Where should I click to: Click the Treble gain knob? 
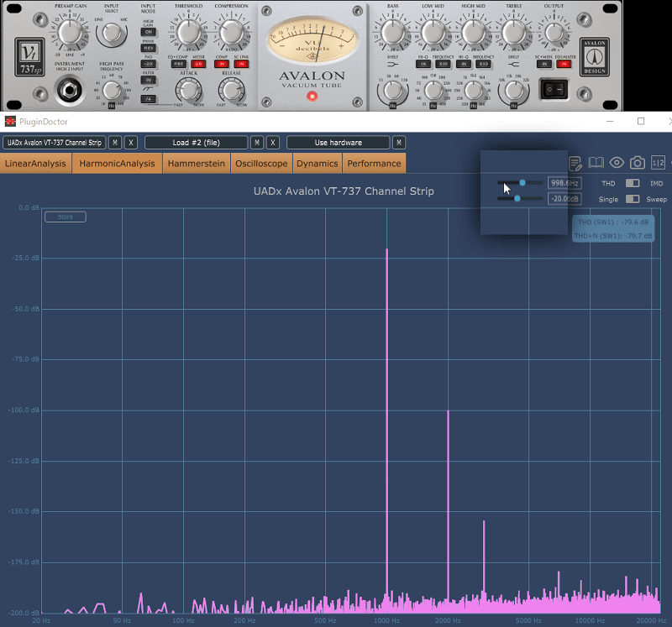coord(513,32)
